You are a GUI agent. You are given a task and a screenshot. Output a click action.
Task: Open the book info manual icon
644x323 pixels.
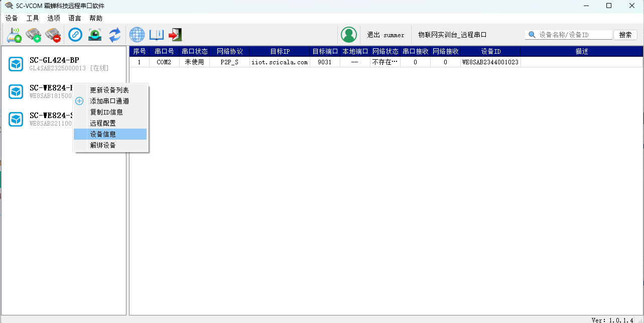(x=157, y=35)
